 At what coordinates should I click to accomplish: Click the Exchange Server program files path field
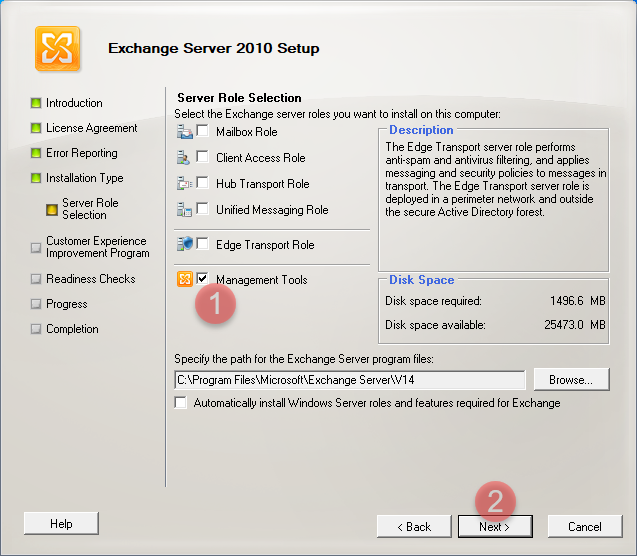pyautogui.click(x=350, y=380)
